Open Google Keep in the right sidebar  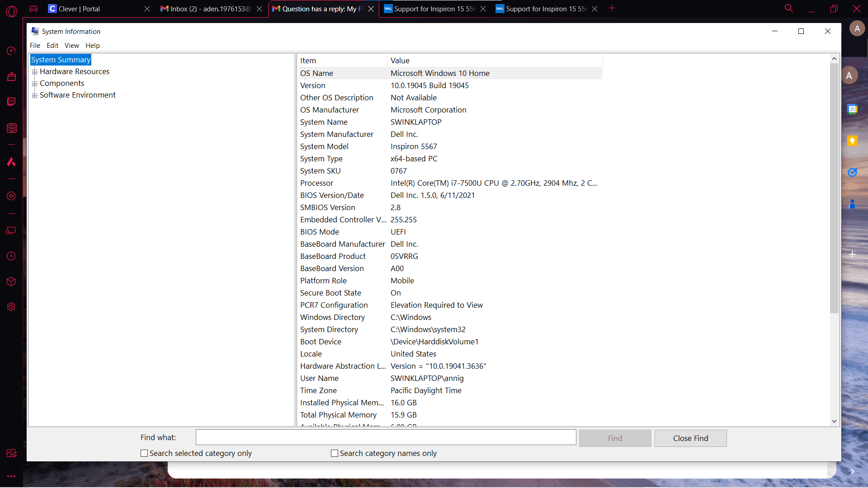click(854, 141)
